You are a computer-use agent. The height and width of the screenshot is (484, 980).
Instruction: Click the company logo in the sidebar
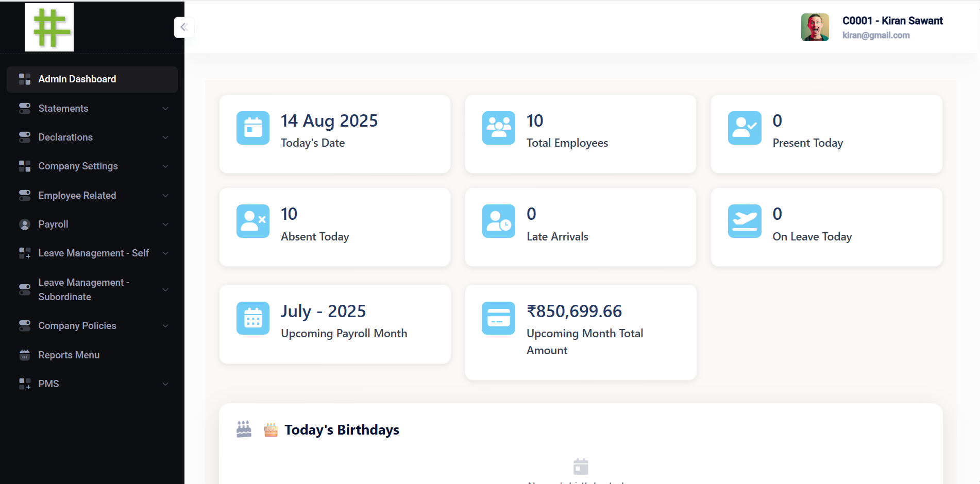49,27
